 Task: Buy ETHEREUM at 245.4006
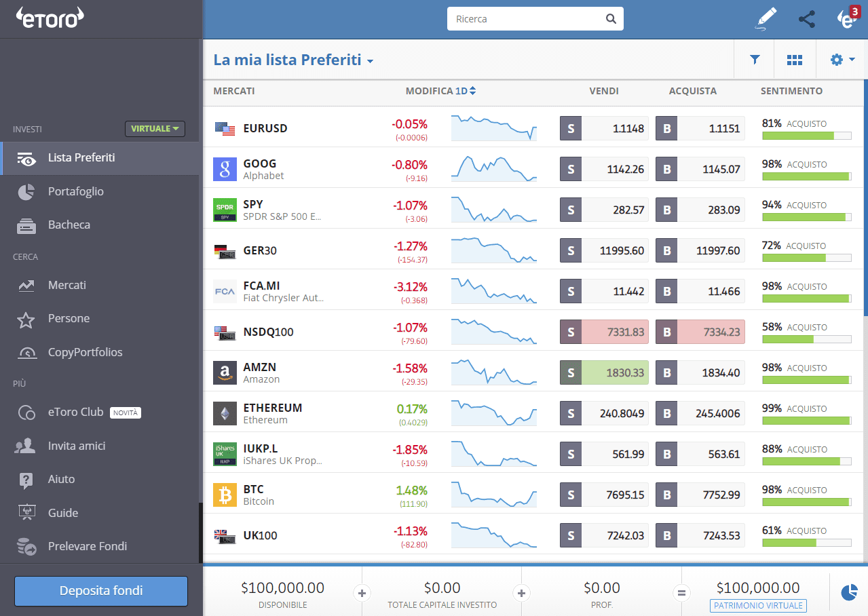coord(700,413)
